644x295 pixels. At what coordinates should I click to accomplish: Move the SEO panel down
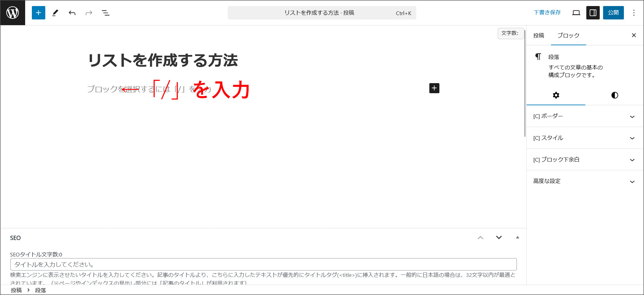[499, 238]
